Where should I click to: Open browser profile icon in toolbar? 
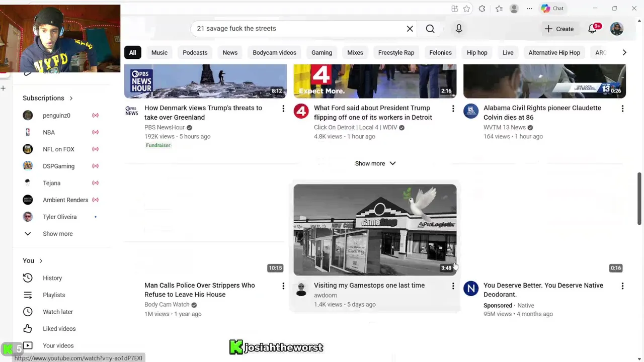click(x=514, y=9)
